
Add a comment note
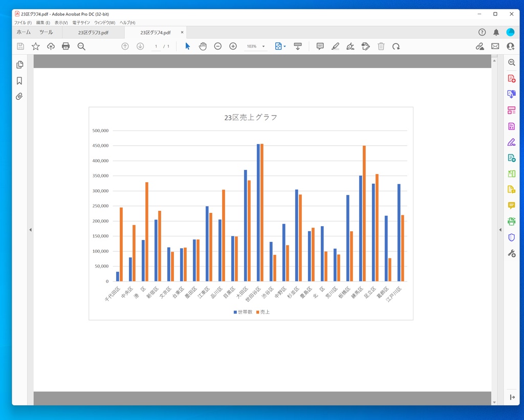(320, 47)
